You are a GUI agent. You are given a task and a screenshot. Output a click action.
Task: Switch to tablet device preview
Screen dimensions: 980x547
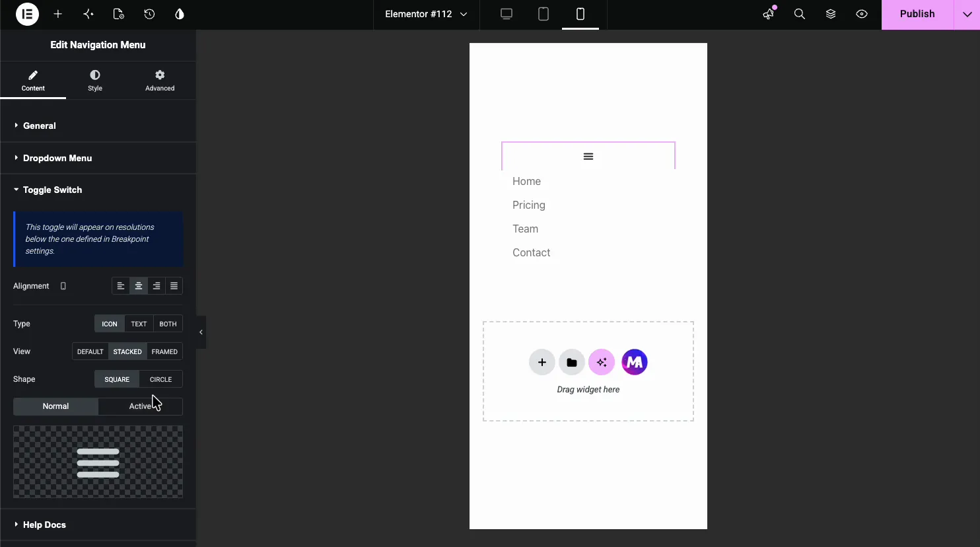coord(543,14)
